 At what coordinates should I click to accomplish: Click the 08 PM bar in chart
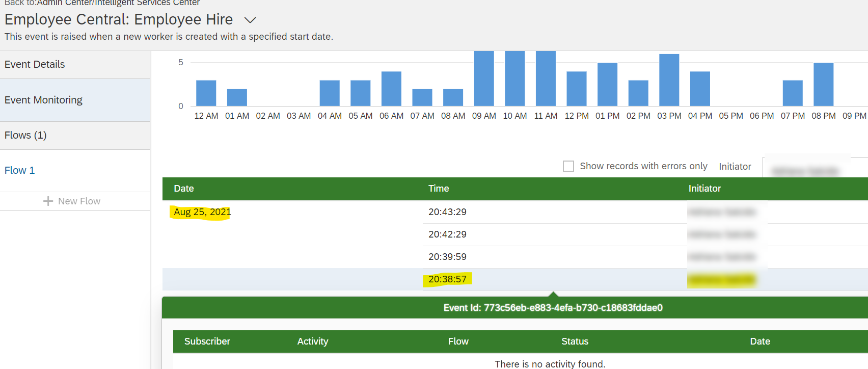(824, 84)
